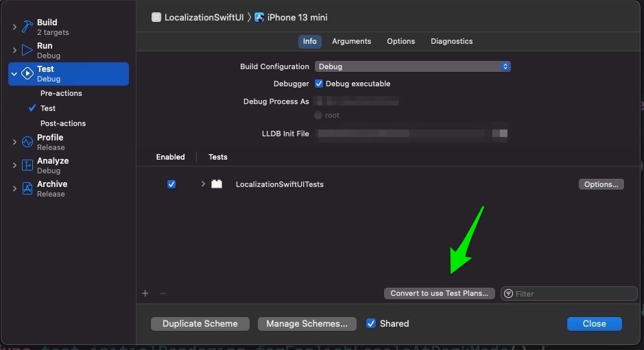Click the Profile instrument icon

point(27,142)
